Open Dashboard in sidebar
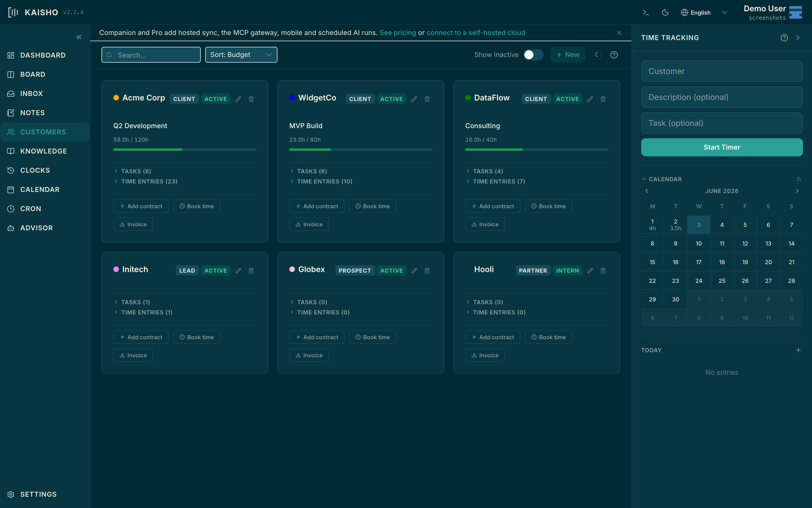The height and width of the screenshot is (508, 812). coord(45,55)
